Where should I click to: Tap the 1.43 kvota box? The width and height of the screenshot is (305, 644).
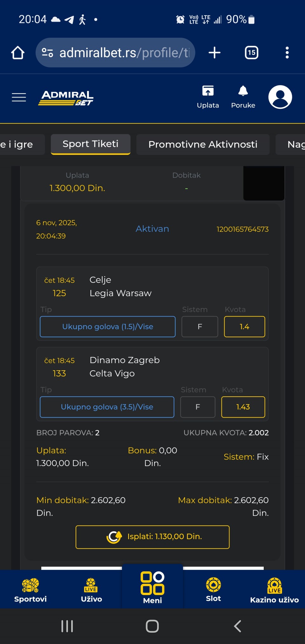[243, 407]
